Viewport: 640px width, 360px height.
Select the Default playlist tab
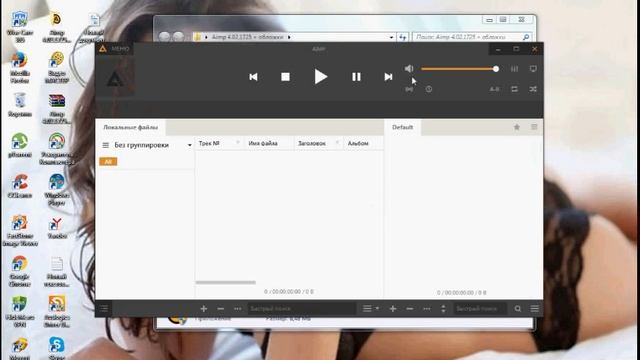(x=402, y=127)
